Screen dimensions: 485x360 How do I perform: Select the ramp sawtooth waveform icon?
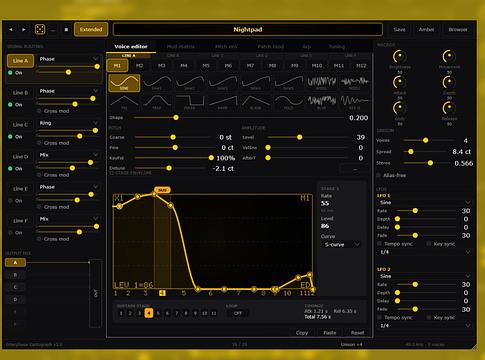223,102
